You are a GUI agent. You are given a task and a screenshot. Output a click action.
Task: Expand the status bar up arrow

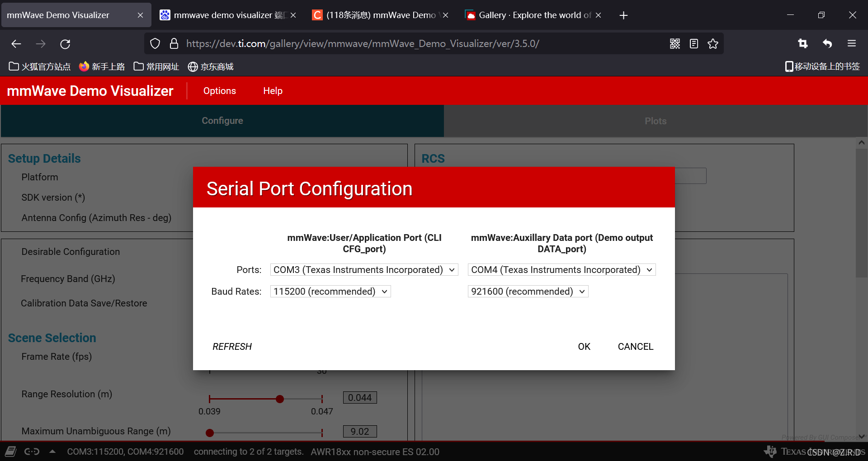click(x=52, y=452)
